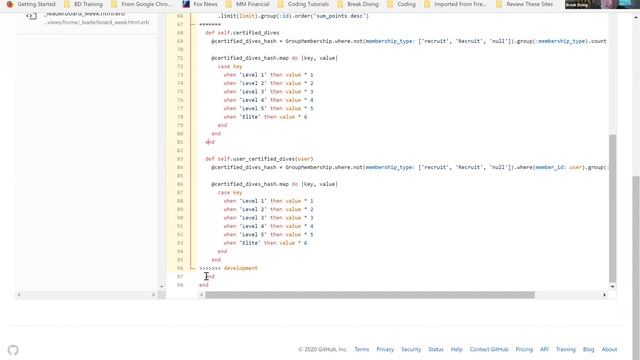Click line 78 "when 'Elite' then value * 6"

point(265,117)
